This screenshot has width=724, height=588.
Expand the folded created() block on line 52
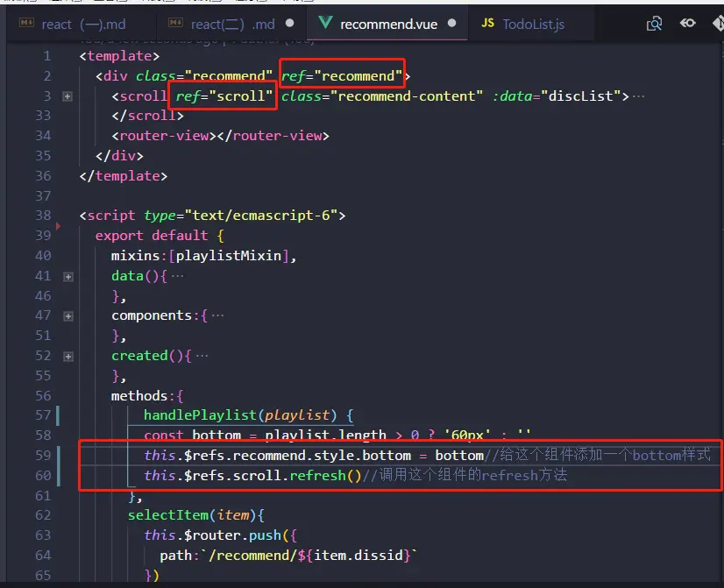tap(67, 357)
